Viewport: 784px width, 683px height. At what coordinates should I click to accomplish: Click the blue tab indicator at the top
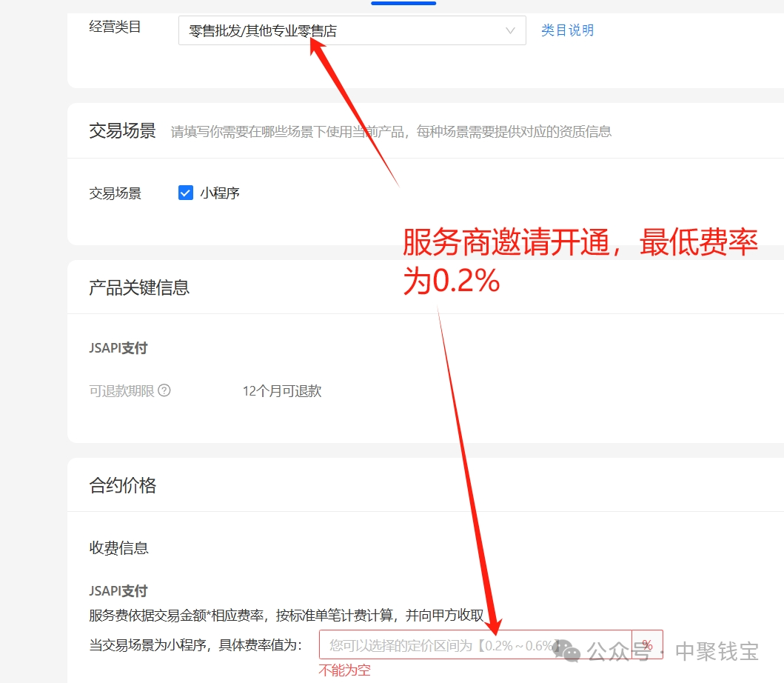pos(403,2)
